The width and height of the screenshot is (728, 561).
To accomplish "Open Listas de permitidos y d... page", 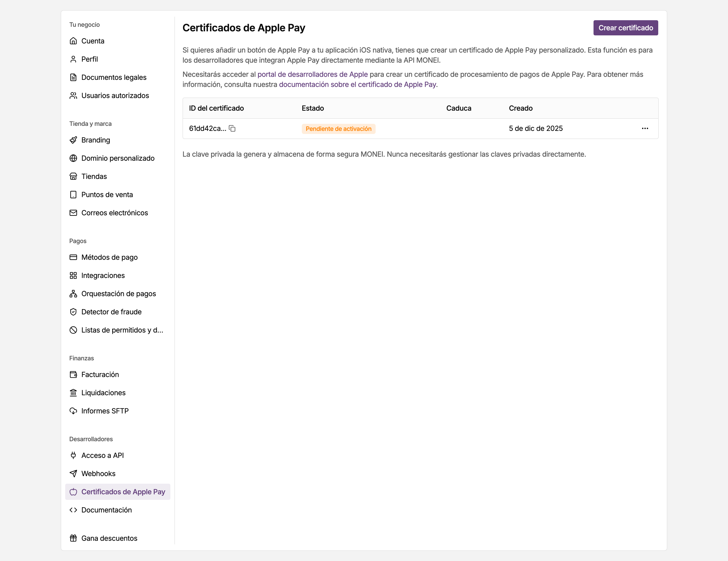I will 118,330.
